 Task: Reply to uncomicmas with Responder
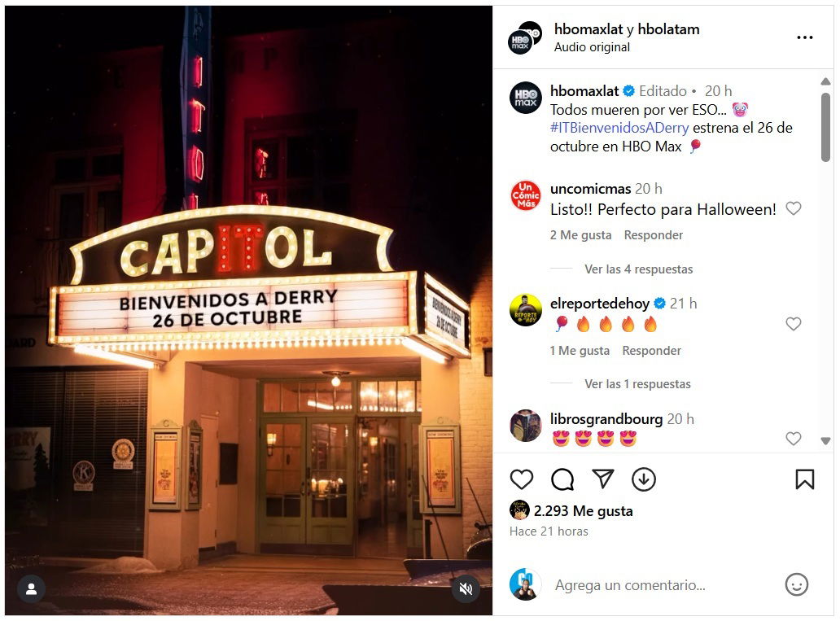coord(653,234)
